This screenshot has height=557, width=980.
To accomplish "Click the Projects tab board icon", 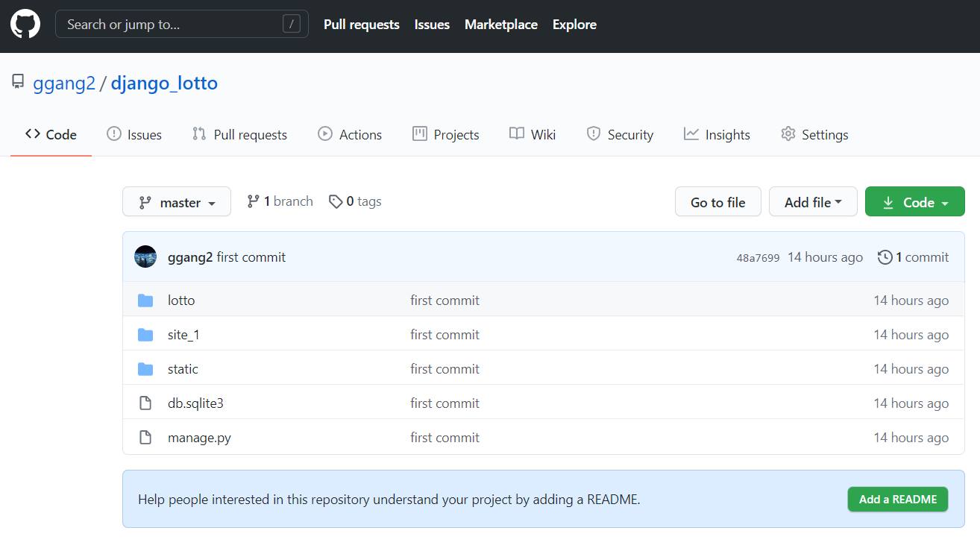I will tap(420, 134).
